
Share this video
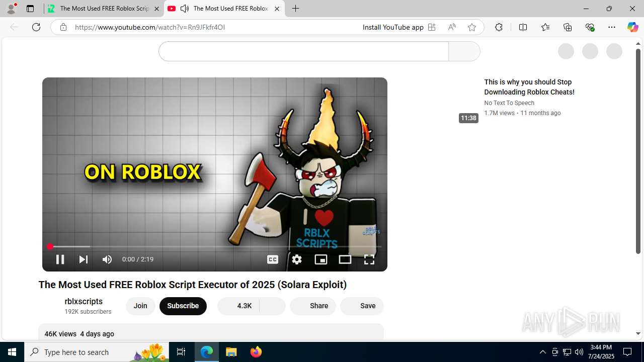pos(313,306)
